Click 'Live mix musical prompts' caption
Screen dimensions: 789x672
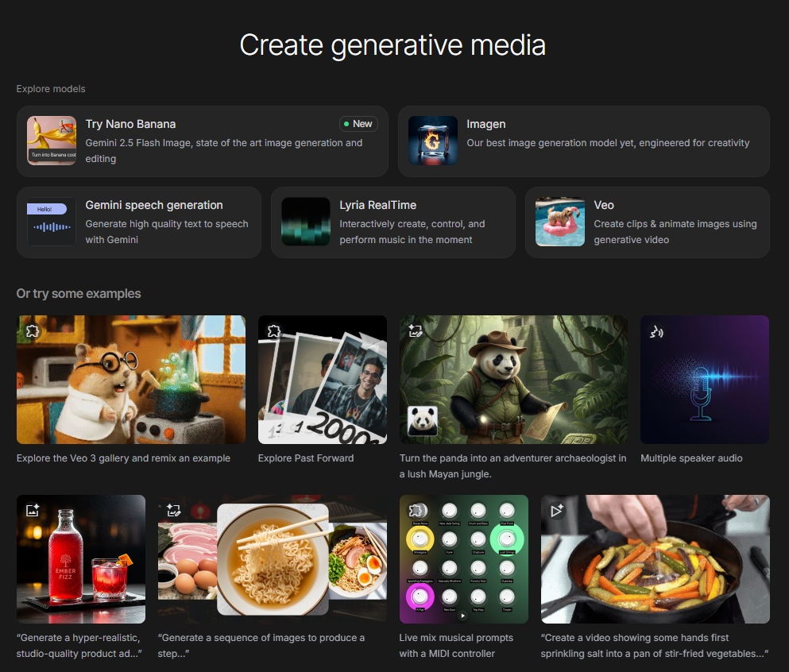456,645
